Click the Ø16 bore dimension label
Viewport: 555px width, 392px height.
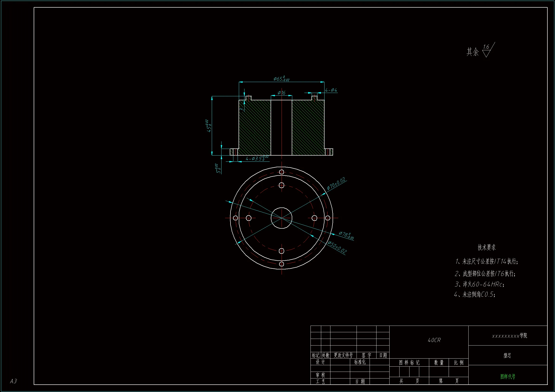pyautogui.click(x=281, y=93)
